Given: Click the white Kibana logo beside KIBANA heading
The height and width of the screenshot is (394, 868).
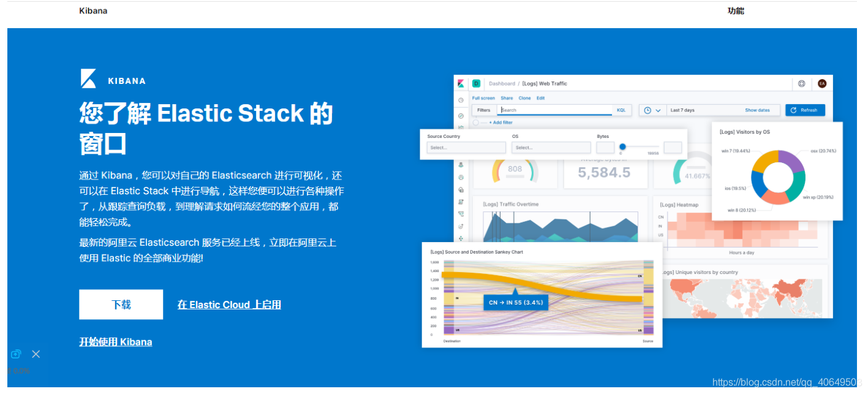Looking at the screenshot, I should [88, 79].
